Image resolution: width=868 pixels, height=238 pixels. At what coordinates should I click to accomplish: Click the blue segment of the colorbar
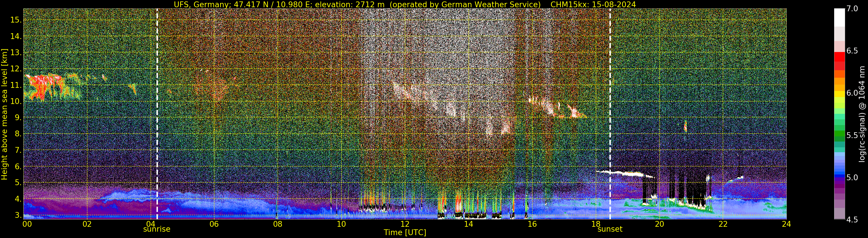point(839,176)
